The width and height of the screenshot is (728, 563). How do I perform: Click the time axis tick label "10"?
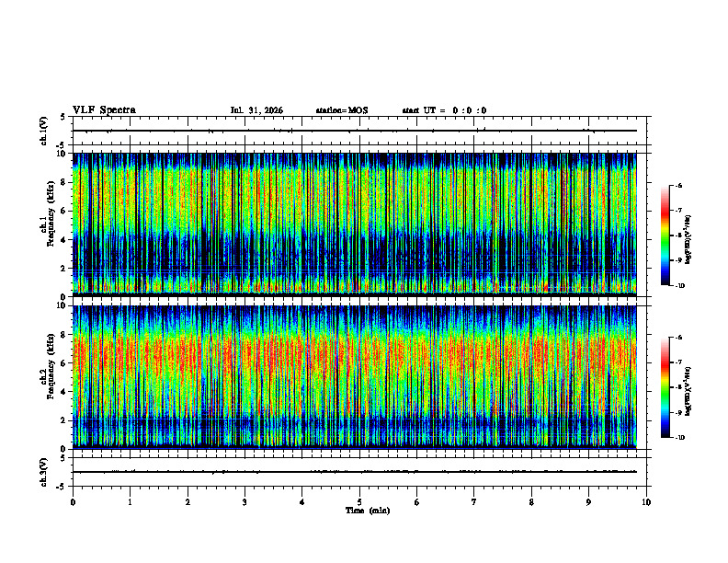pos(646,502)
